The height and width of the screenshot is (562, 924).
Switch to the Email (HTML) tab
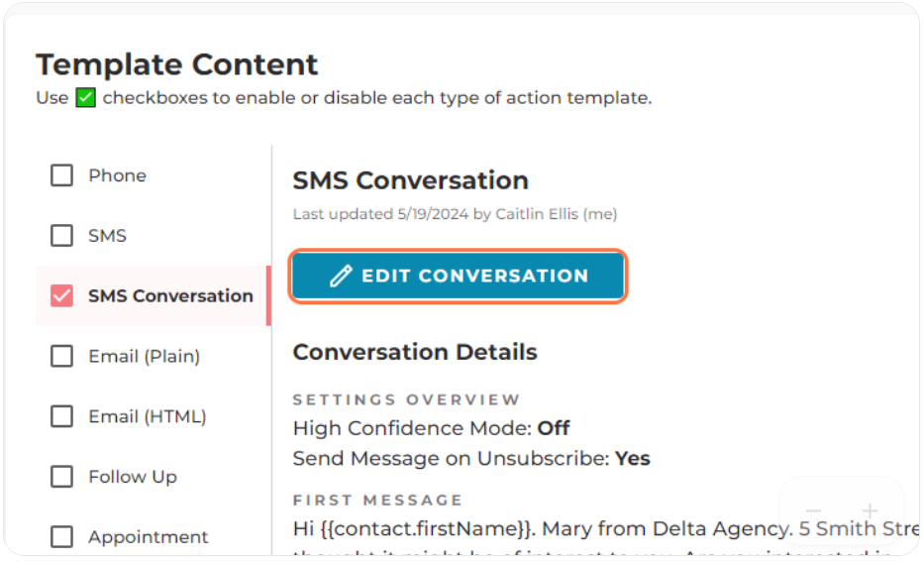pos(148,416)
